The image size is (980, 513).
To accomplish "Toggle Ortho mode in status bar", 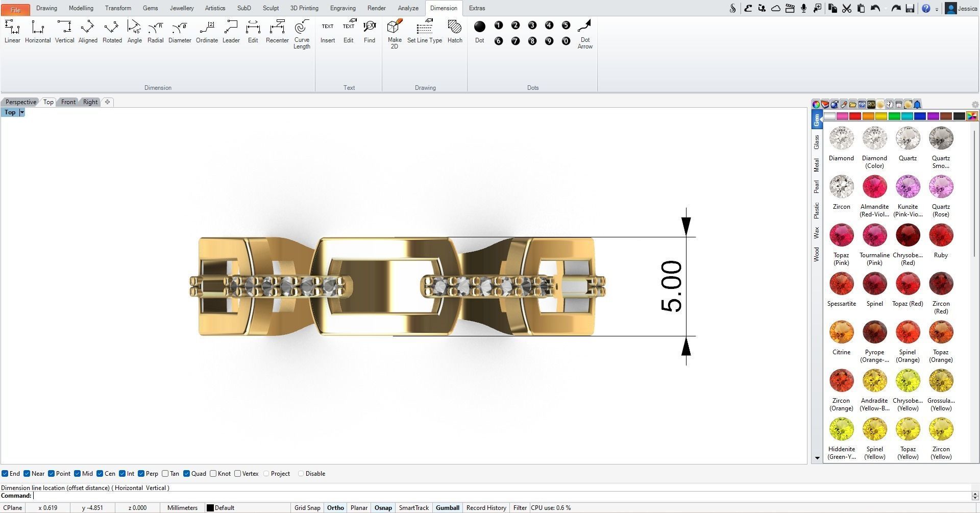I will (x=335, y=508).
